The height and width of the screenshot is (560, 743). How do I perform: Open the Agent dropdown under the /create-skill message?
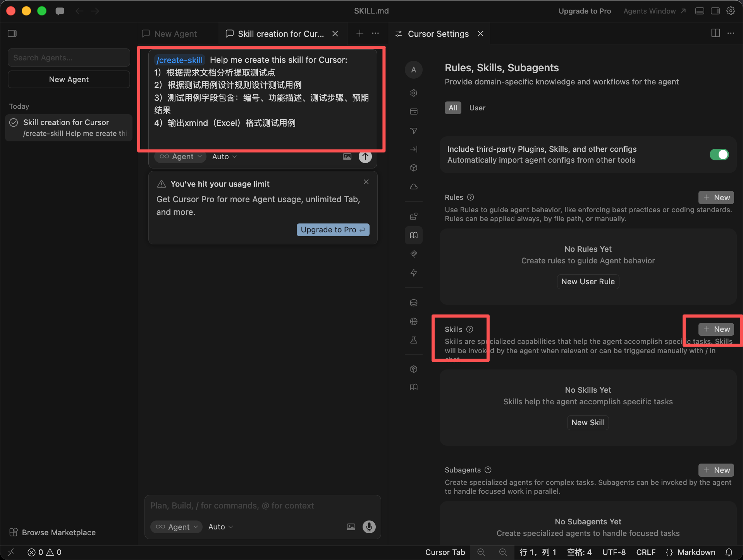[x=181, y=156]
